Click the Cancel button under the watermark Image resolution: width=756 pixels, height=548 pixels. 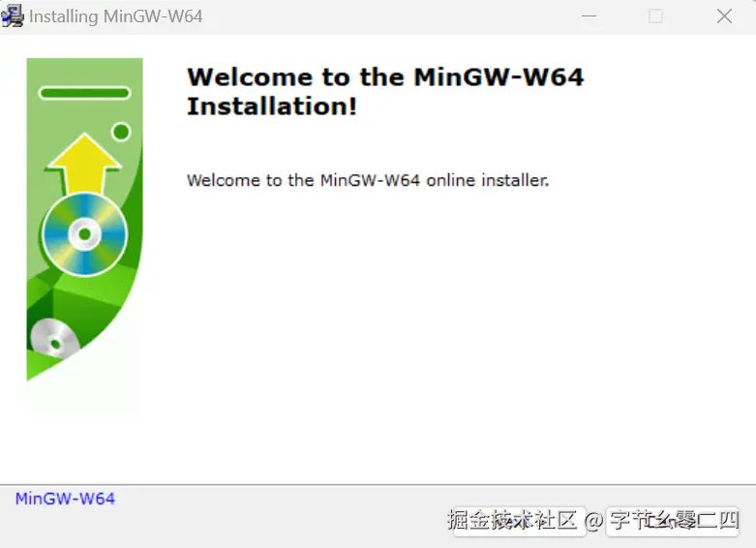tap(673, 521)
